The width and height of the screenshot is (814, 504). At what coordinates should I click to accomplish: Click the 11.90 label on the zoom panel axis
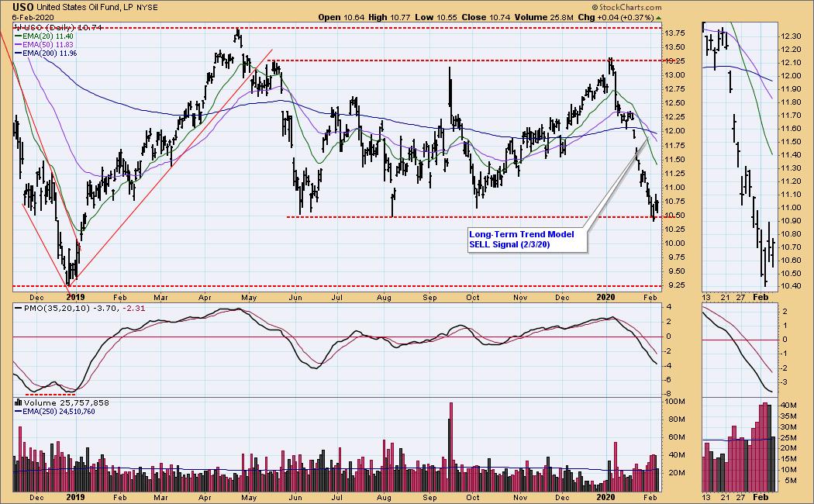click(x=790, y=89)
